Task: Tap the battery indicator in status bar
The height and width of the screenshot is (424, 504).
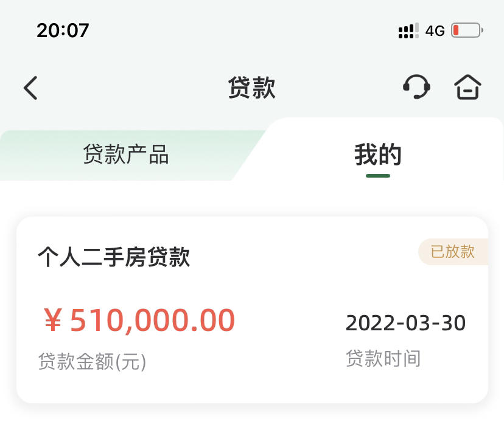Action: [467, 30]
